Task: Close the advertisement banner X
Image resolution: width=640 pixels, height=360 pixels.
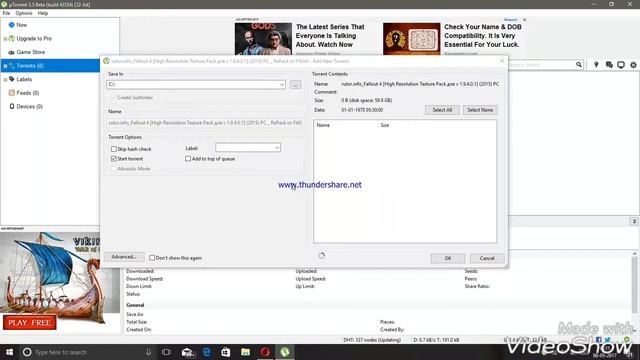Action: 524,20
